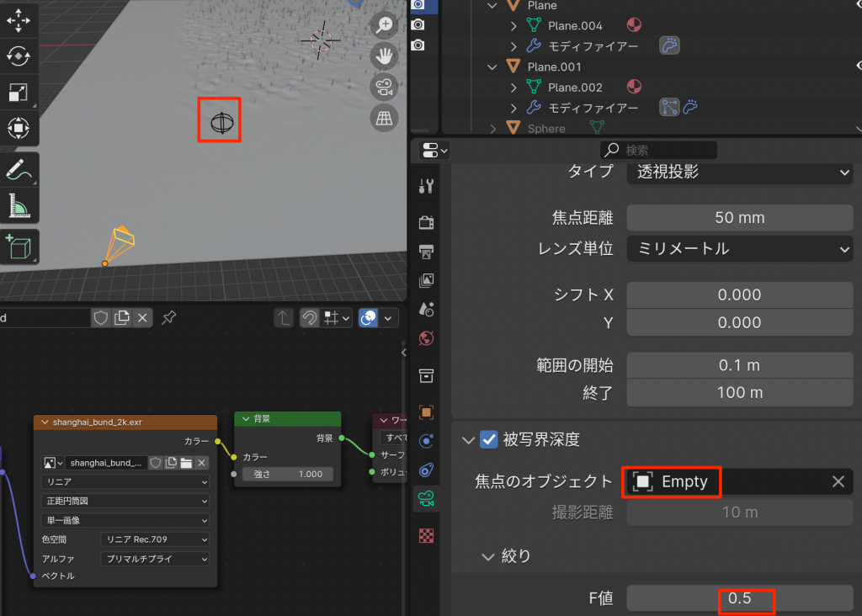Toggle node editor snapping magnet button

coord(310,317)
